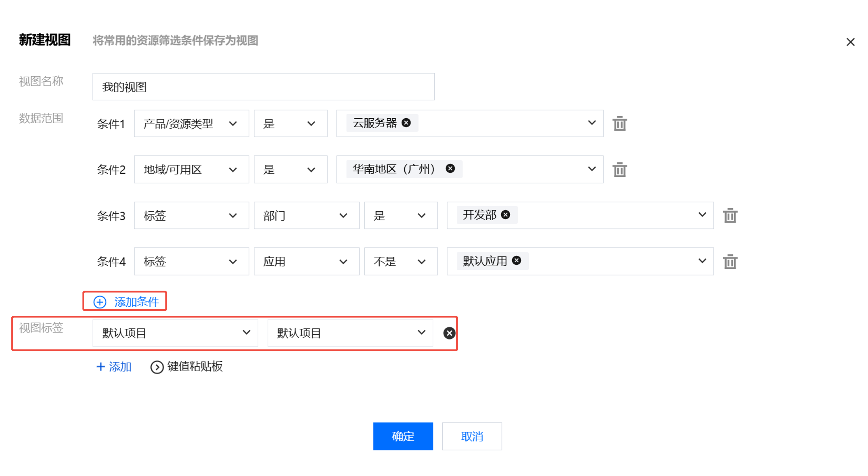This screenshot has height=476, width=868.
Task: Expand the 不是 operator dropdown
Action: [x=400, y=261]
